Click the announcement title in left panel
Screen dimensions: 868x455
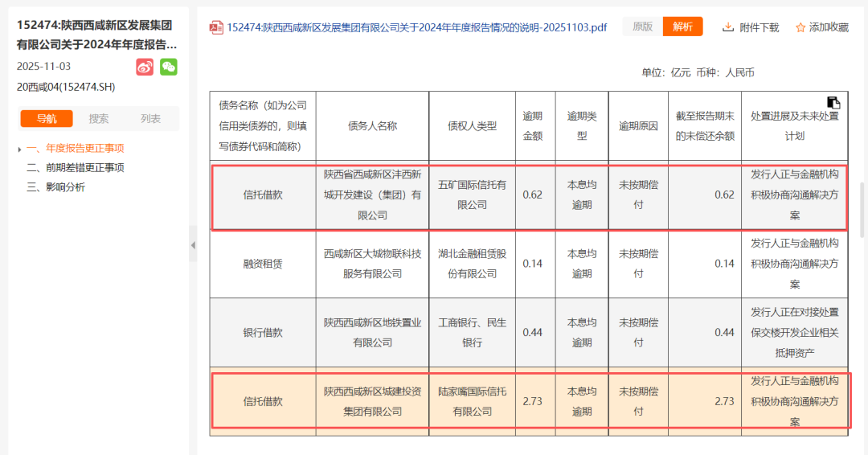[x=97, y=35]
